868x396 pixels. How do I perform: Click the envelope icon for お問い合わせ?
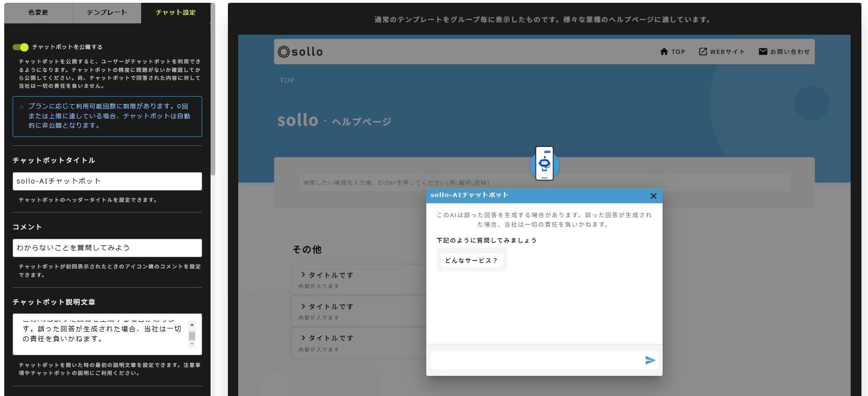(x=763, y=52)
